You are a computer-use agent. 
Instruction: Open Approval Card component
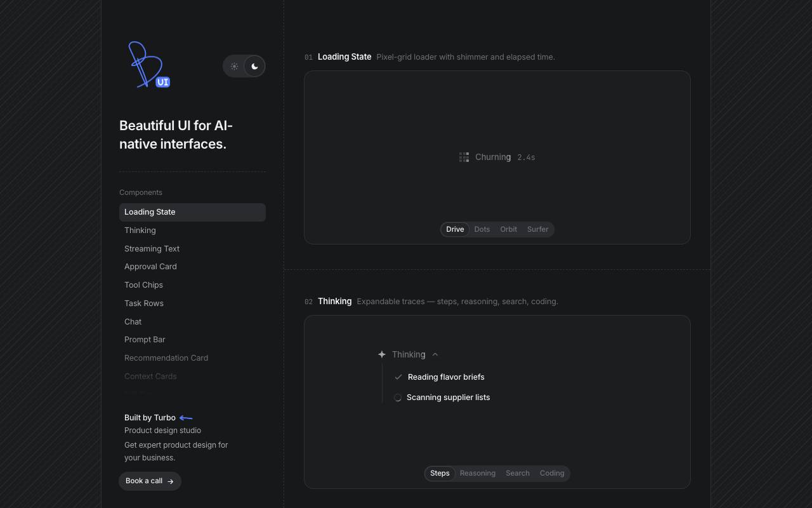[x=192, y=267]
